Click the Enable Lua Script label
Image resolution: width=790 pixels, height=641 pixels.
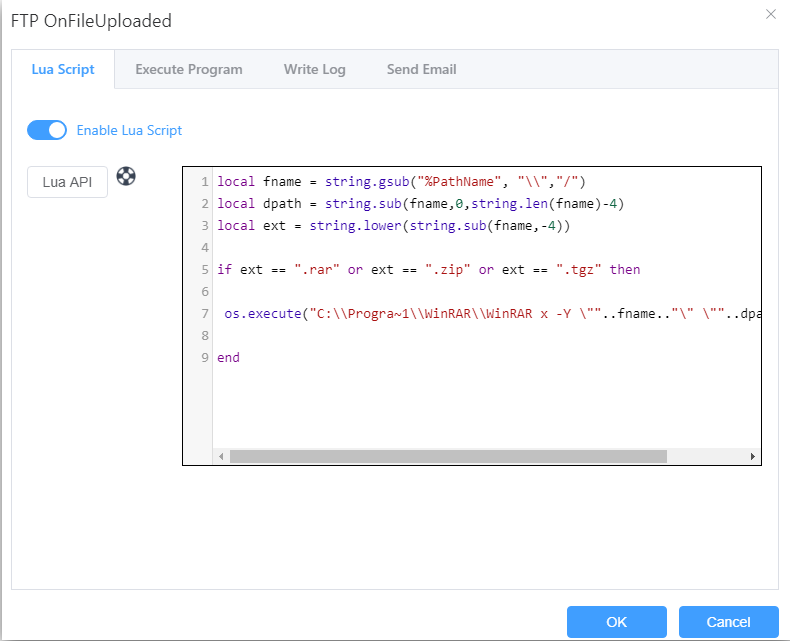click(x=129, y=131)
